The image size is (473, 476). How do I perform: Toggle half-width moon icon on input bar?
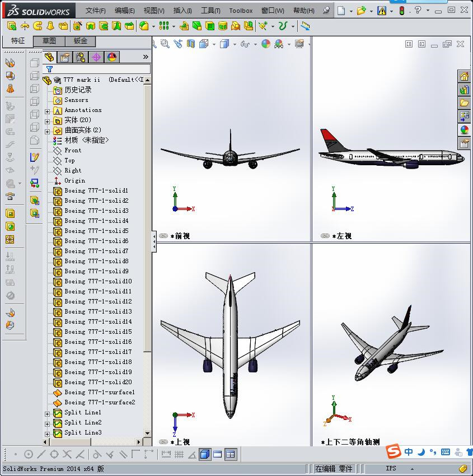tap(421, 452)
